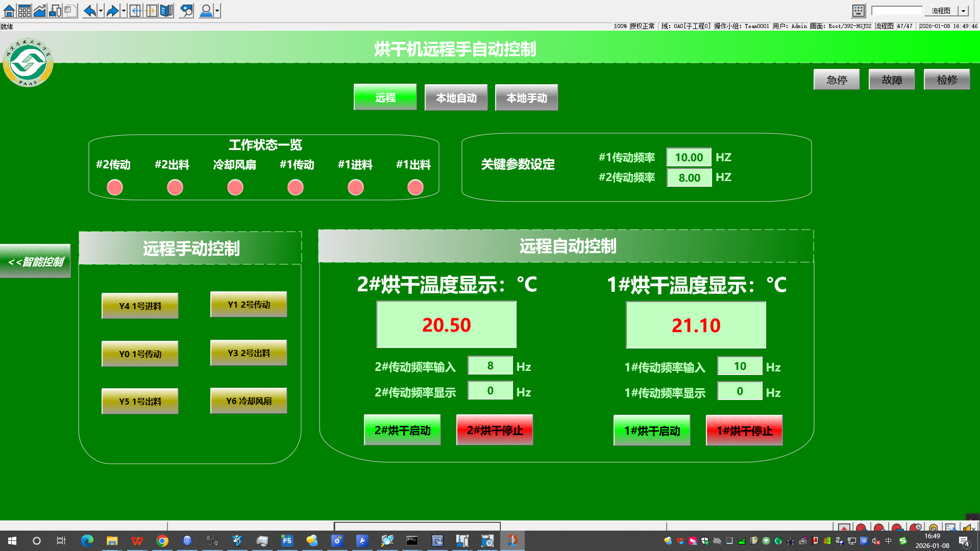Viewport: 980px width, 551px height.
Task: Click the #1传动频率 input field showing 10.00
Action: [x=689, y=157]
